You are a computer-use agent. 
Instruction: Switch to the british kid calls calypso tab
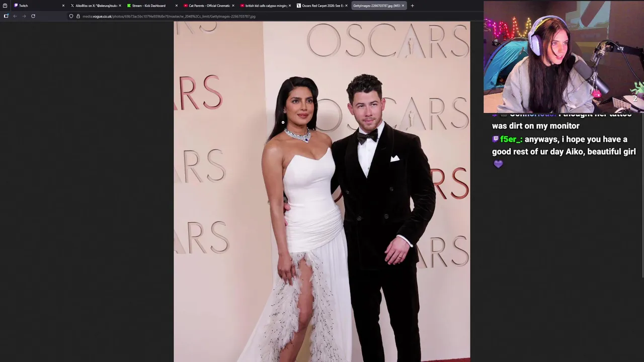click(266, 6)
